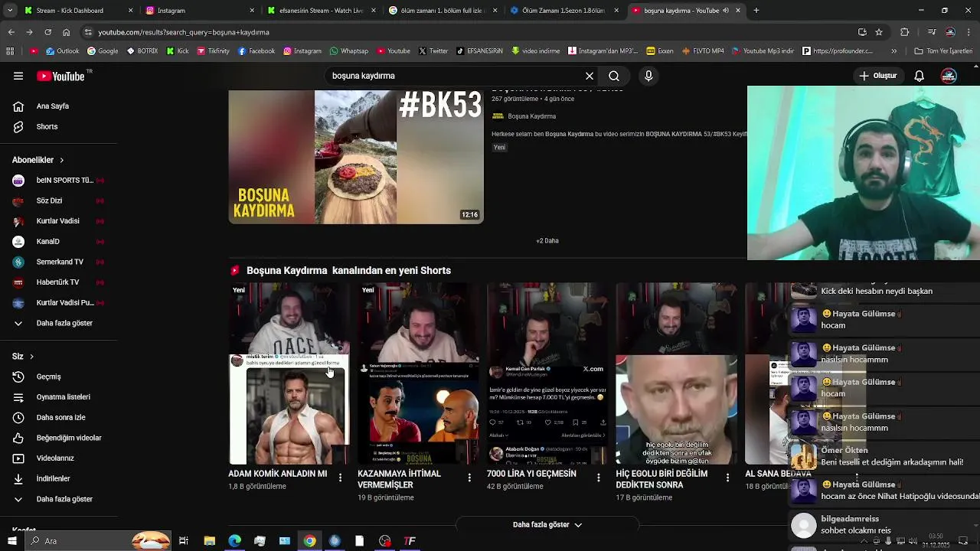Bookmark this page with star icon
This screenshot has height=551, width=980.
click(879, 32)
